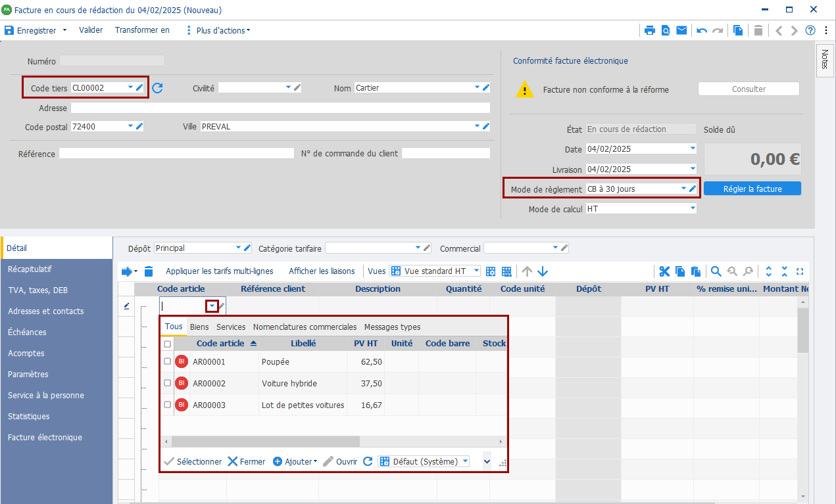
Task: Edit the Code tiers record with pencil icon
Action: 140,87
